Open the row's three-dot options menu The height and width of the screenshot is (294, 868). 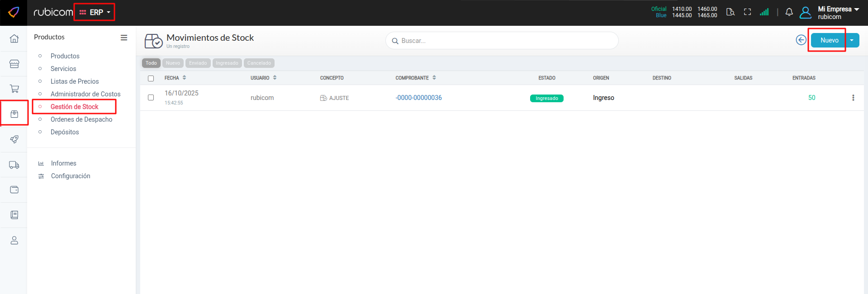[853, 98]
